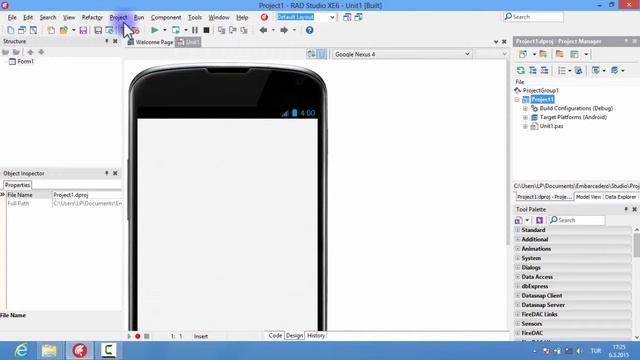Switch to the Code view tab

tap(275, 336)
